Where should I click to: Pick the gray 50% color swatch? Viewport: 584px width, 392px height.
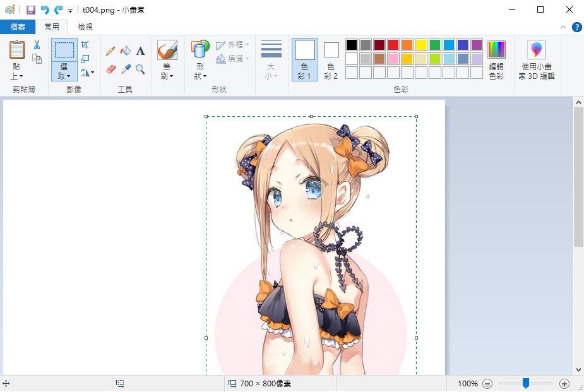(x=366, y=45)
